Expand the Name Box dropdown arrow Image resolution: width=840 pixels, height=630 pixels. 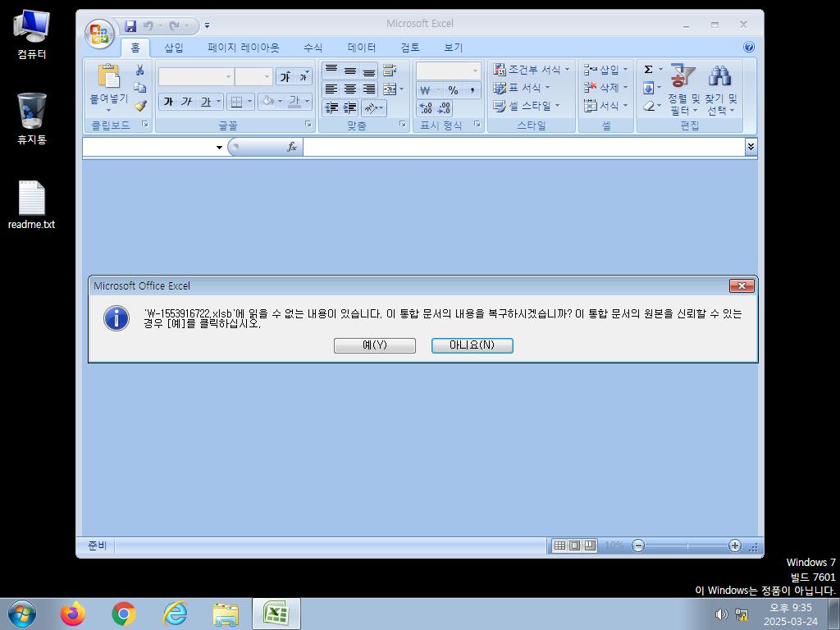[x=219, y=148]
